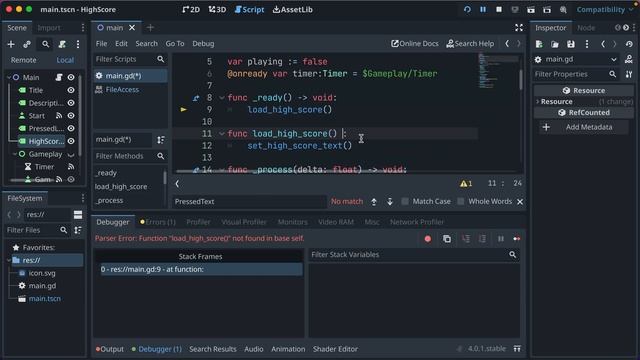
Task: Open the Go To menu
Action: (175, 44)
